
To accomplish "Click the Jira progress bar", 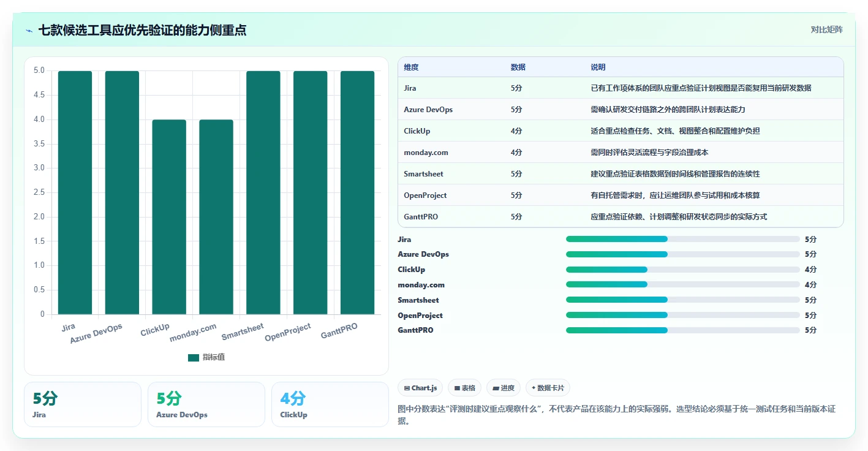I will (x=683, y=239).
